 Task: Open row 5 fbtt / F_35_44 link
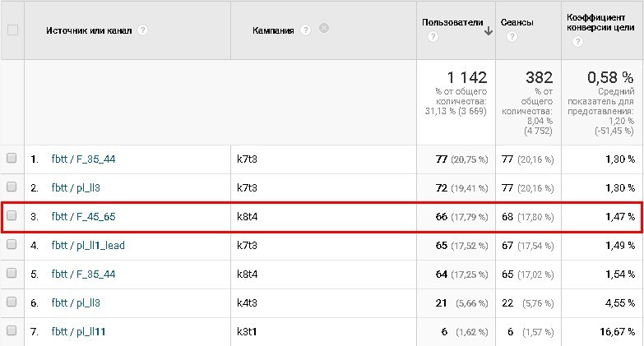pos(83,274)
